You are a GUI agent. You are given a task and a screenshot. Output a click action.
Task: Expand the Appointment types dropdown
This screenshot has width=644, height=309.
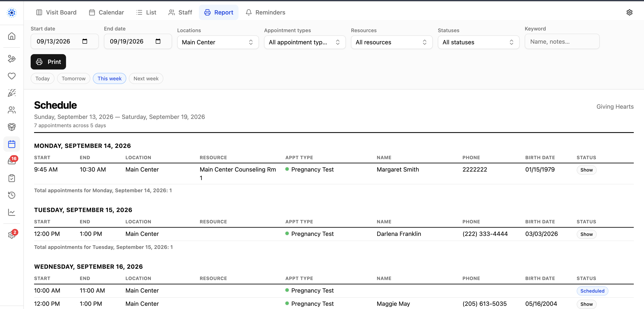[305, 42]
